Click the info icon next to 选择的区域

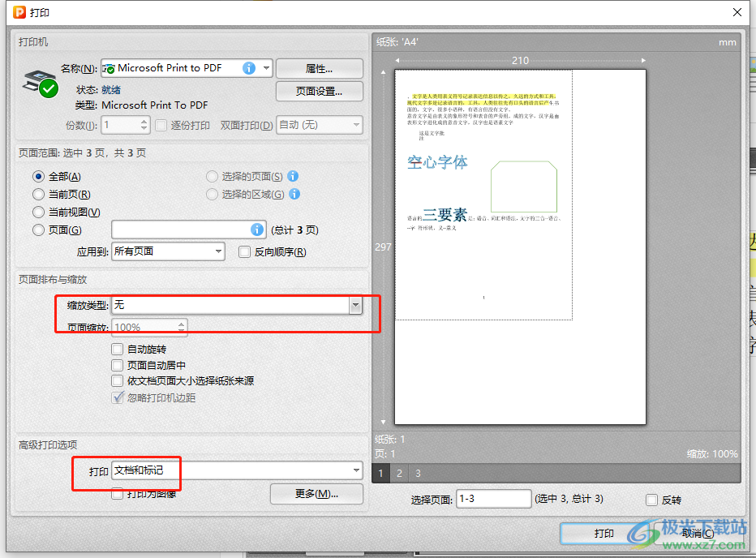pyautogui.click(x=294, y=194)
